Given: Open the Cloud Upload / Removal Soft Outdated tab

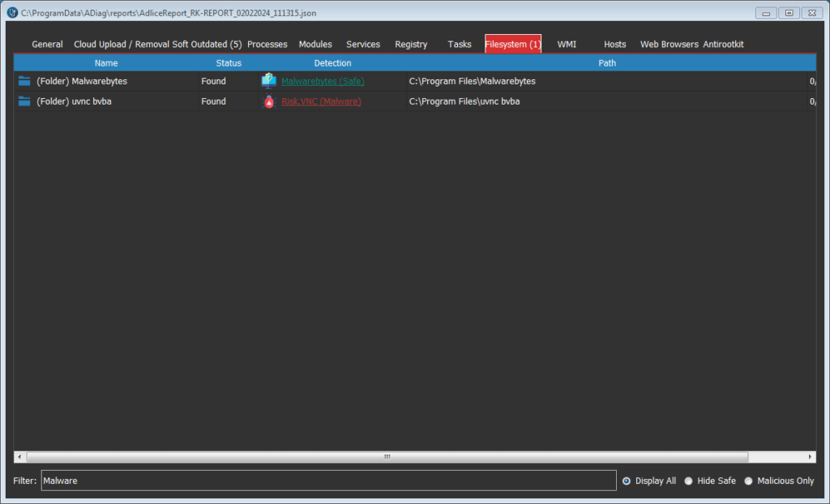Looking at the screenshot, I should [x=157, y=45].
